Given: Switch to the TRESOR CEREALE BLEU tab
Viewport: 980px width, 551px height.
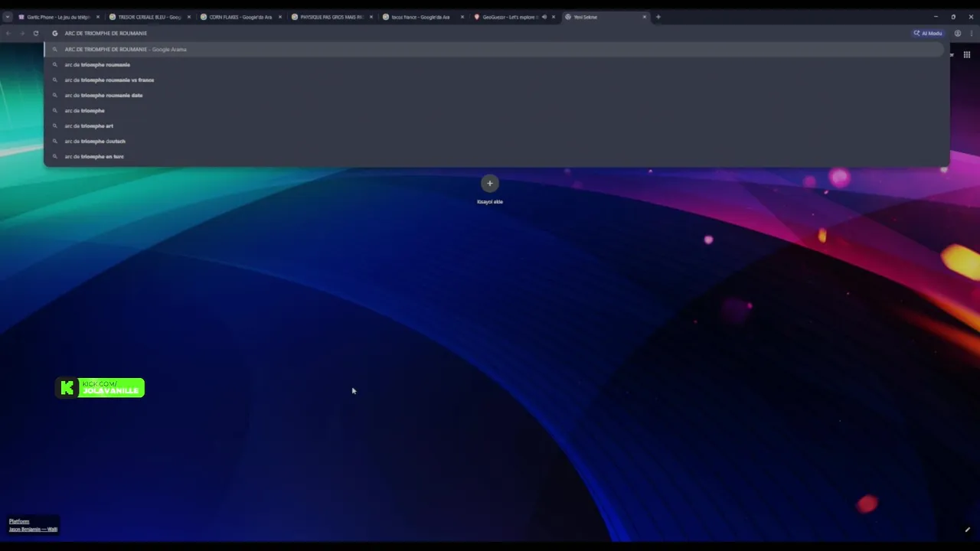Looking at the screenshot, I should coord(149,17).
